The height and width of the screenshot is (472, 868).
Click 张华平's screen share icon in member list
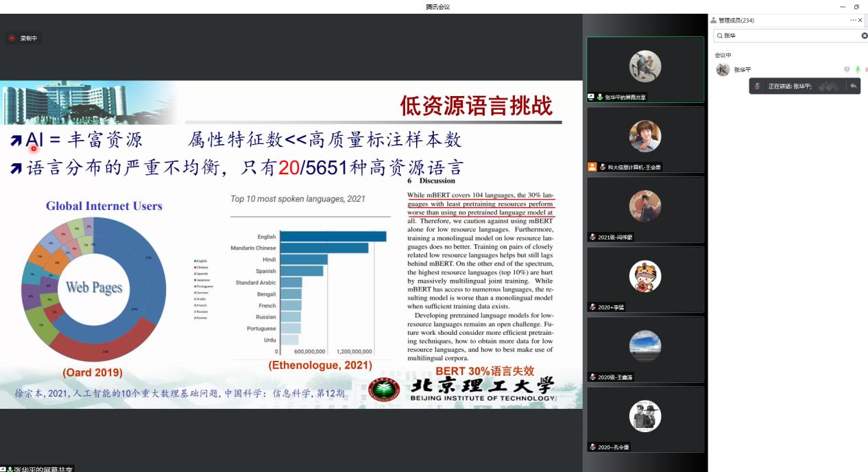pyautogui.click(x=847, y=69)
